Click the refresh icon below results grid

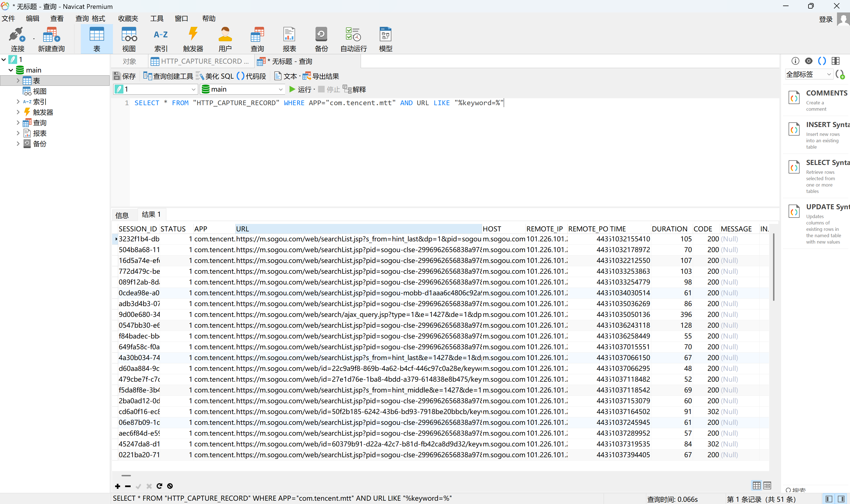[x=159, y=486]
